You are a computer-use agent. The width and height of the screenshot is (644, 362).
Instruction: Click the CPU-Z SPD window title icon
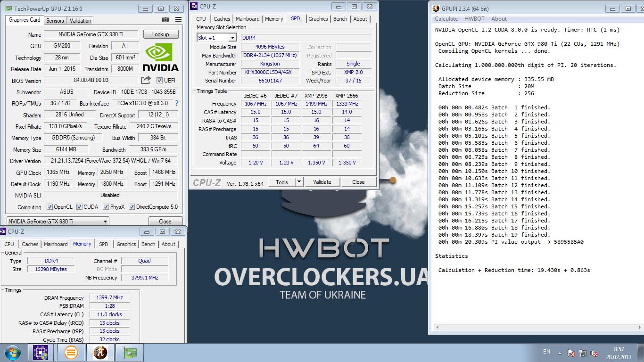point(194,6)
